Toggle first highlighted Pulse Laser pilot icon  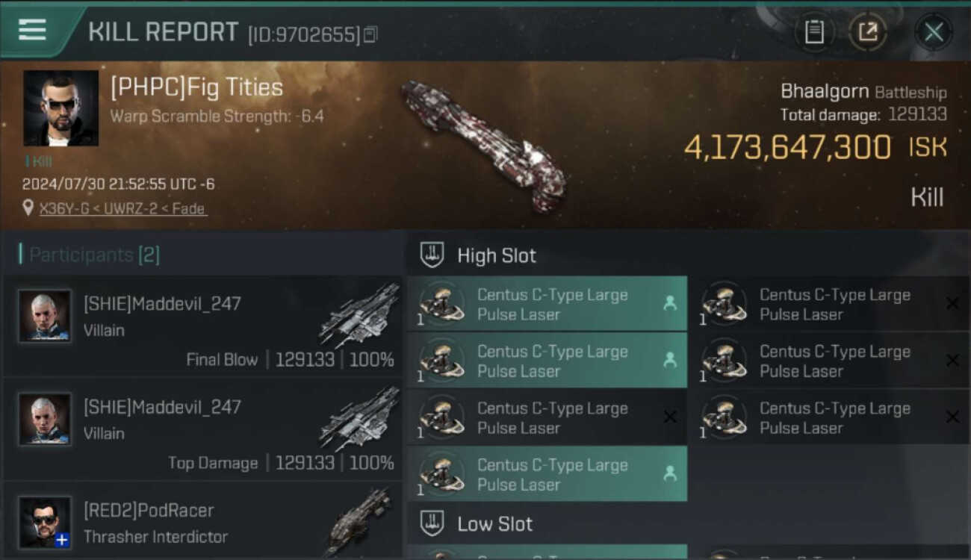pyautogui.click(x=669, y=303)
